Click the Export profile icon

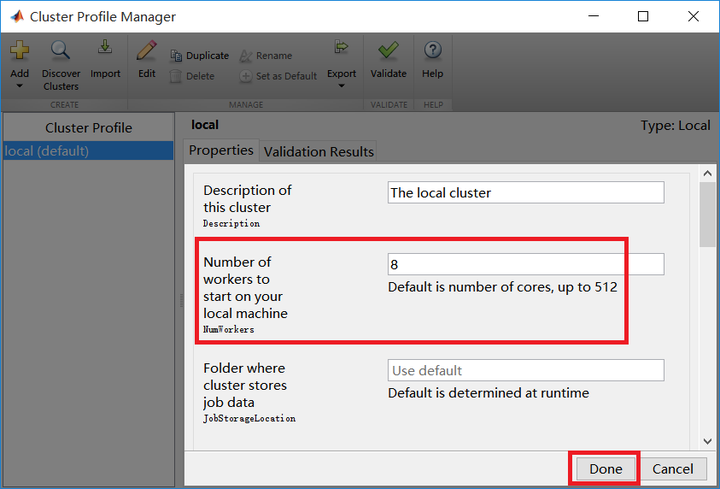coord(341,48)
